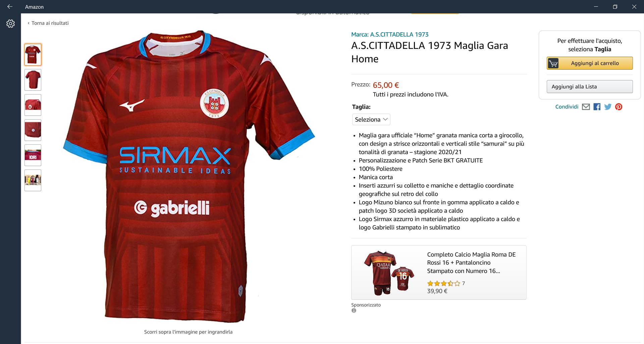The image size is (644, 344).
Task: Select the first front jersey thumbnail
Action: pos(33,55)
